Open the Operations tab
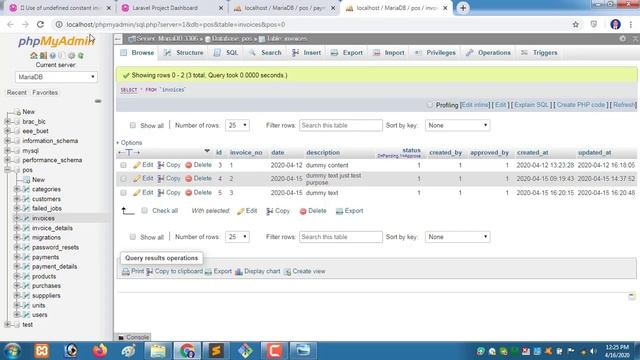Screen dimensions: 640x360 pos(489,53)
